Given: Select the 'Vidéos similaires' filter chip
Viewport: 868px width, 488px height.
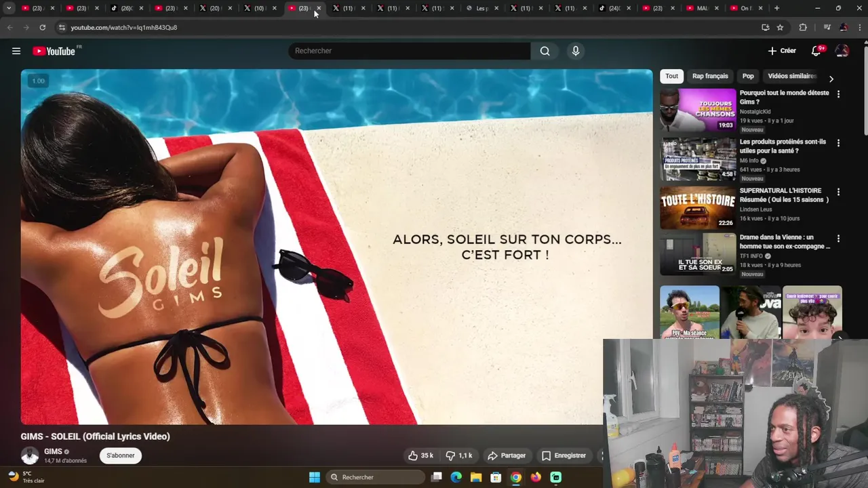Looking at the screenshot, I should (792, 76).
